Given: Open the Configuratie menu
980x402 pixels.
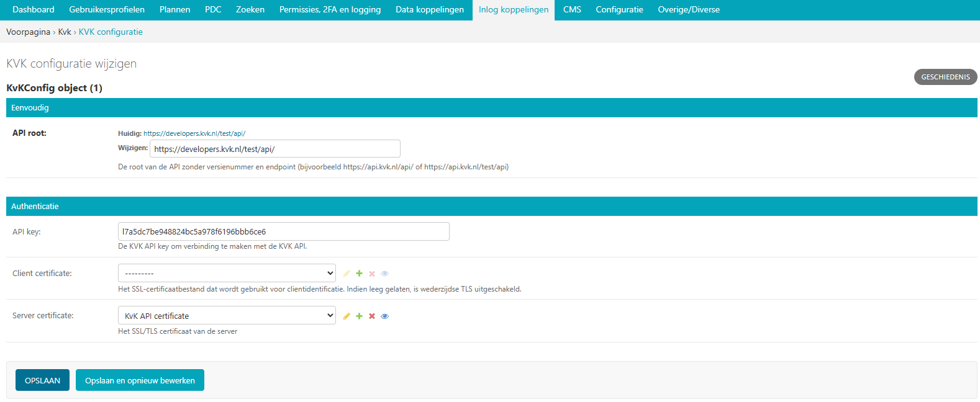Looking at the screenshot, I should coord(619,10).
